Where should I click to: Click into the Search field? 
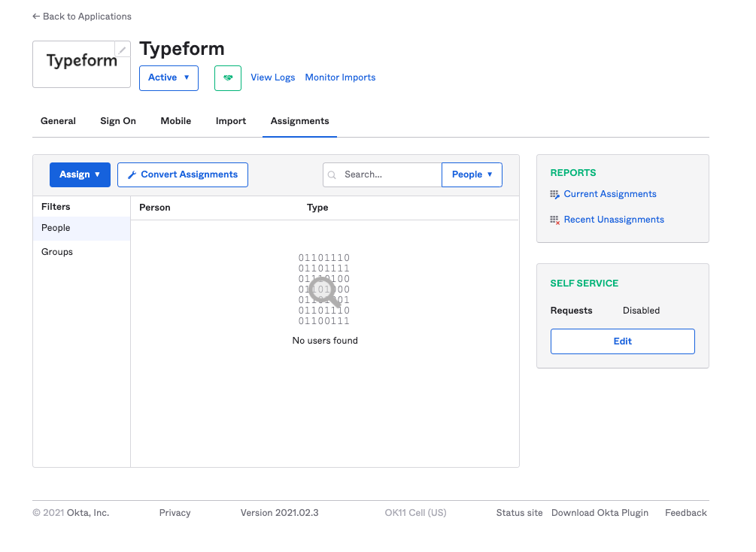pyautogui.click(x=382, y=174)
